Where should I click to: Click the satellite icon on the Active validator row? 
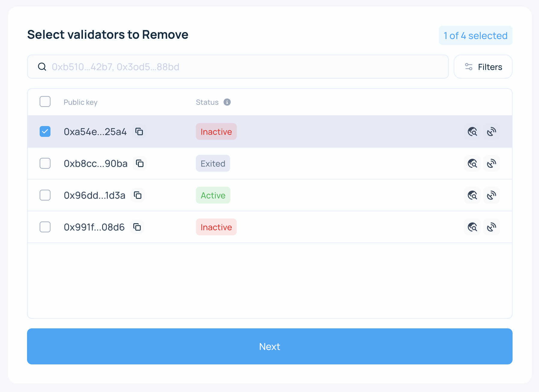coord(492,195)
